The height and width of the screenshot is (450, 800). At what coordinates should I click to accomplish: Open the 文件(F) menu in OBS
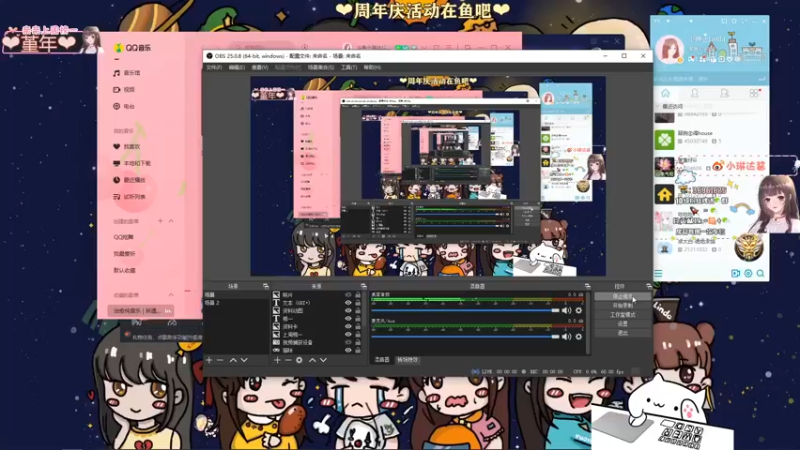tap(214, 67)
